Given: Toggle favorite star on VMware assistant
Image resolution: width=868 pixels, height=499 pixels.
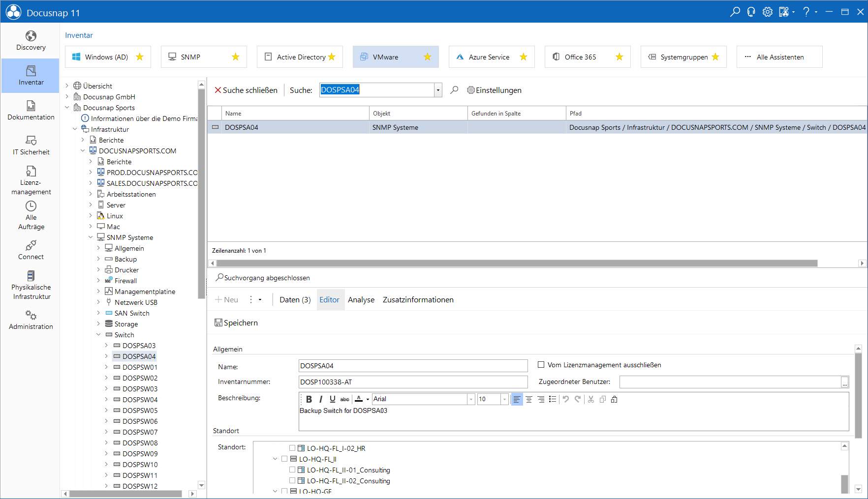Looking at the screenshot, I should pyautogui.click(x=428, y=57).
